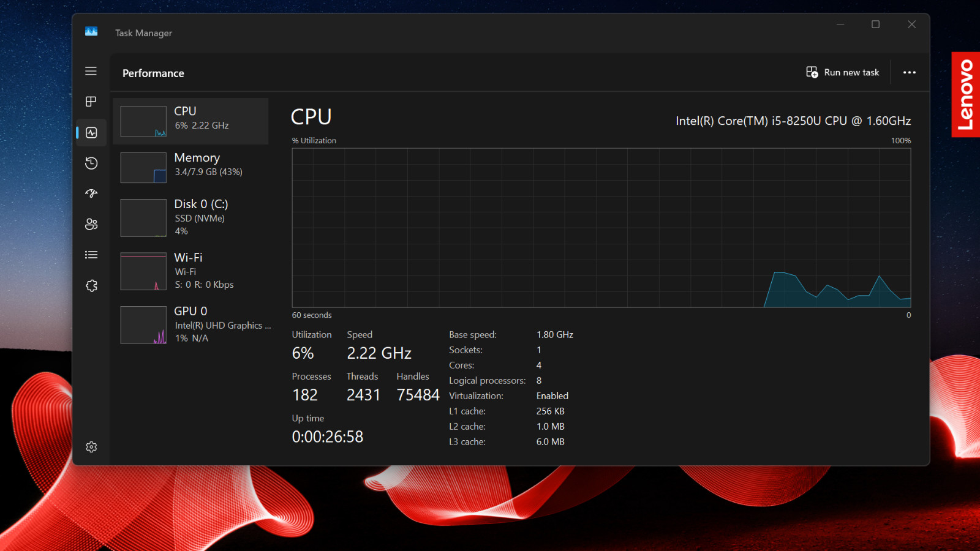Click the Lenovo logo on desktop
The height and width of the screenshot is (551, 980).
(x=965, y=95)
